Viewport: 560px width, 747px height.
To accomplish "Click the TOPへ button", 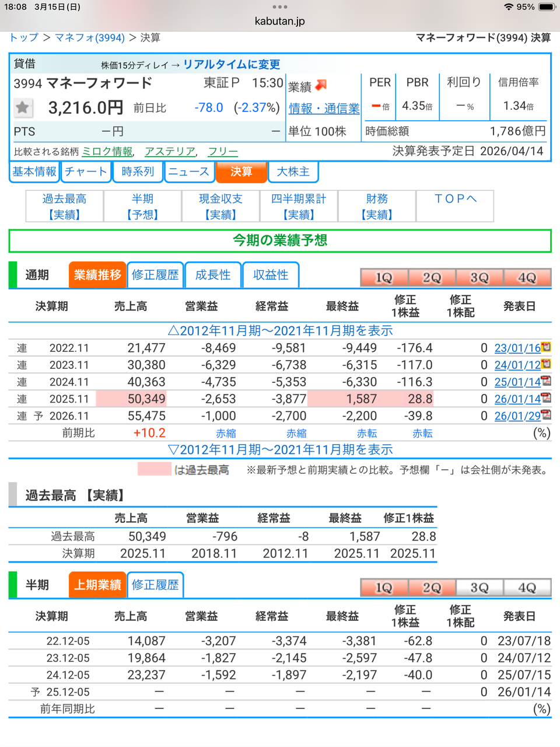I will [x=454, y=199].
